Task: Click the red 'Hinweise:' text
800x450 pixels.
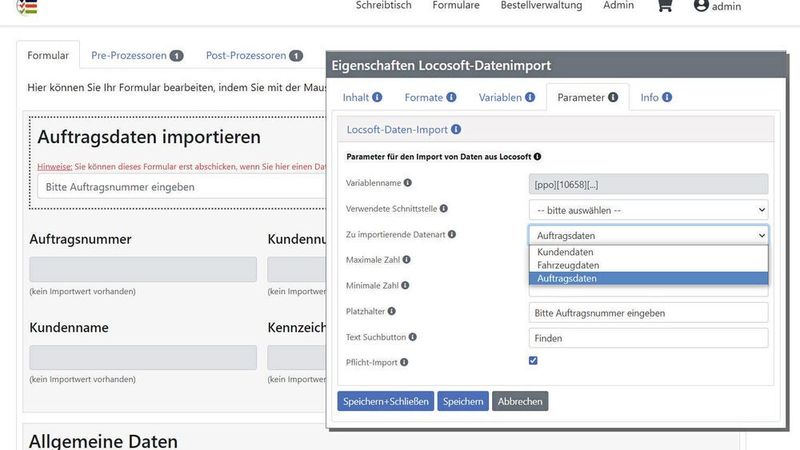Action: [55, 166]
